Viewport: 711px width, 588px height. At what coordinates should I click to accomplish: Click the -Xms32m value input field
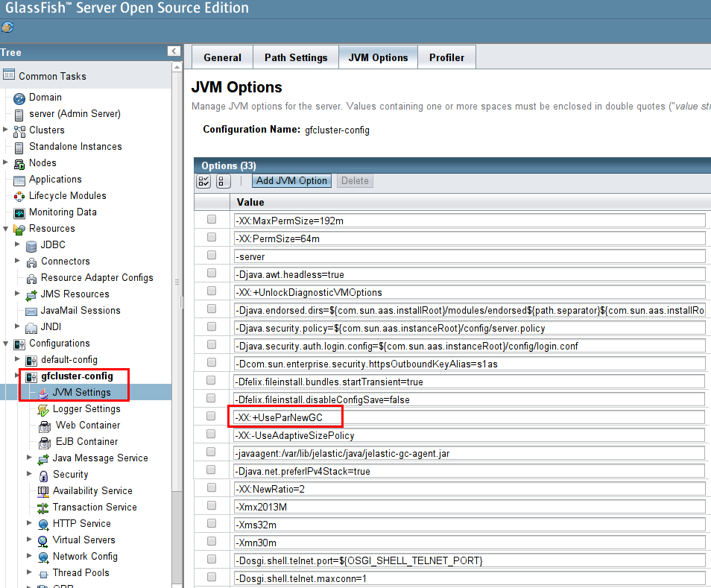pos(470,525)
